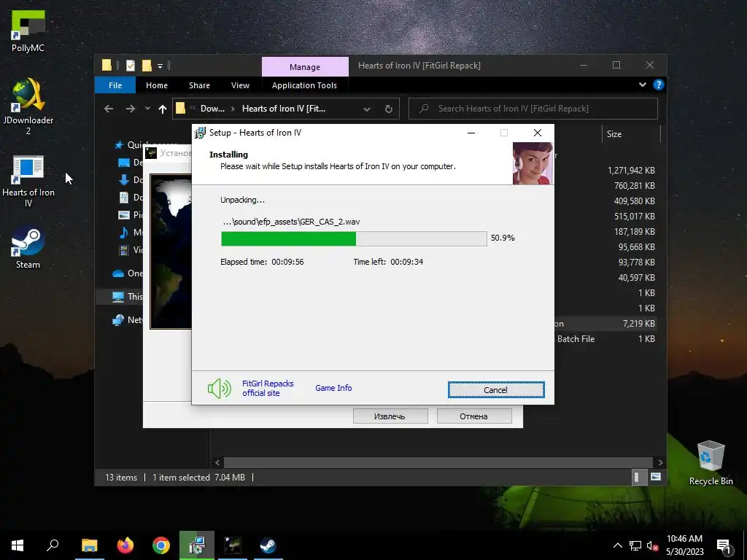Image resolution: width=747 pixels, height=560 pixels.
Task: Select the Steam desktop shortcut
Action: tap(28, 248)
